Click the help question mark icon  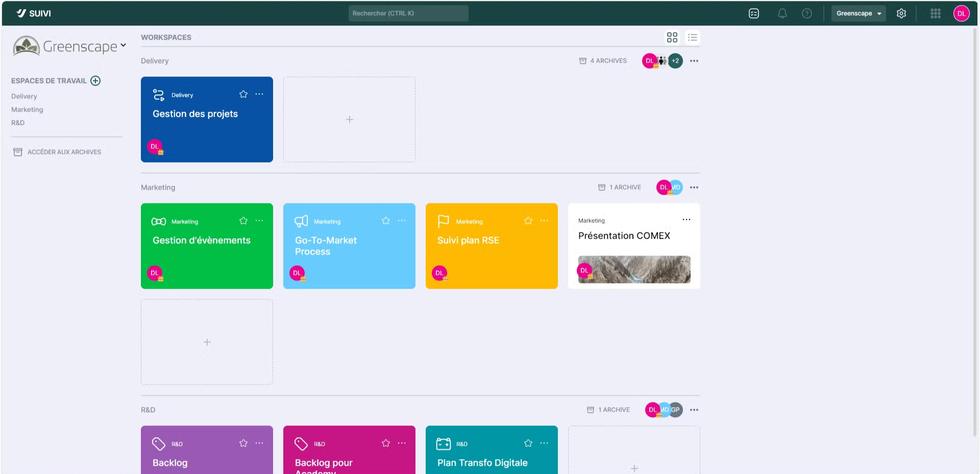tap(806, 14)
